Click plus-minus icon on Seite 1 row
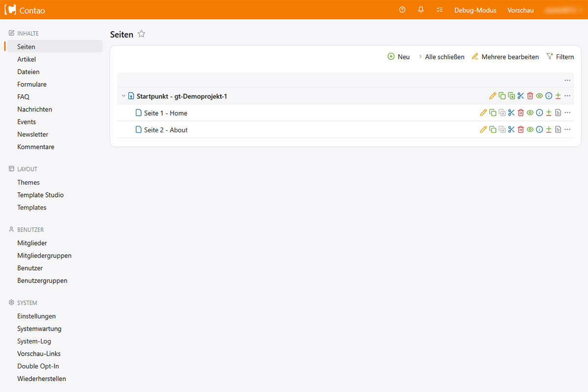This screenshot has height=392, width=588. pyautogui.click(x=549, y=113)
